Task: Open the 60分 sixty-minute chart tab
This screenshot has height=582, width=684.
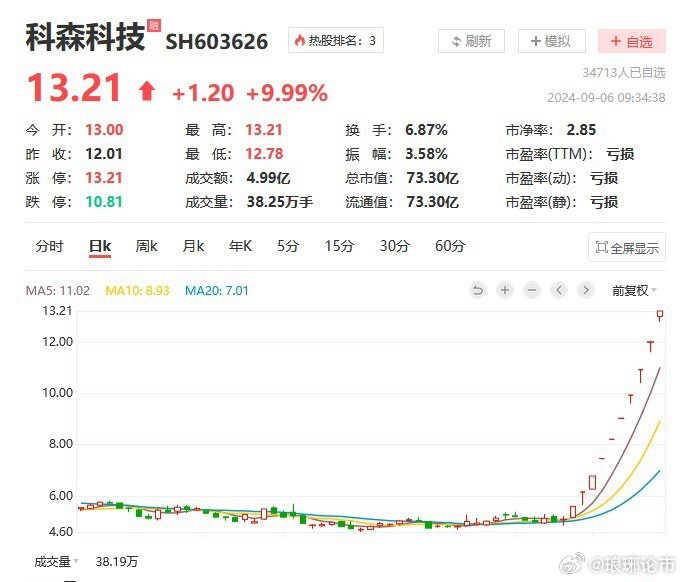Action: coord(450,246)
